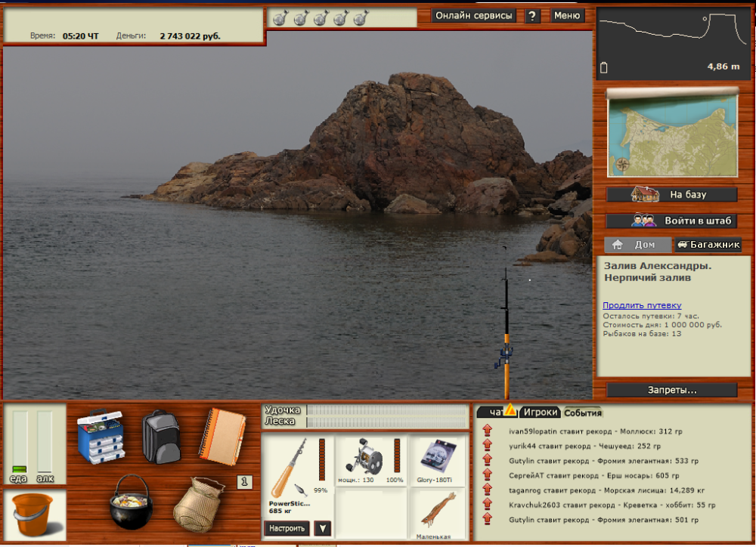Viewport: 756px width, 547px height.
Task: Click the red arrow beside ivan59lopatin record
Action: (488, 431)
